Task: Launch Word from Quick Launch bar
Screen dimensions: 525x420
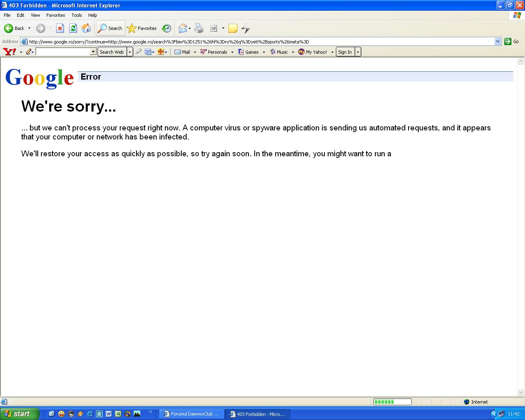Action: (108, 414)
